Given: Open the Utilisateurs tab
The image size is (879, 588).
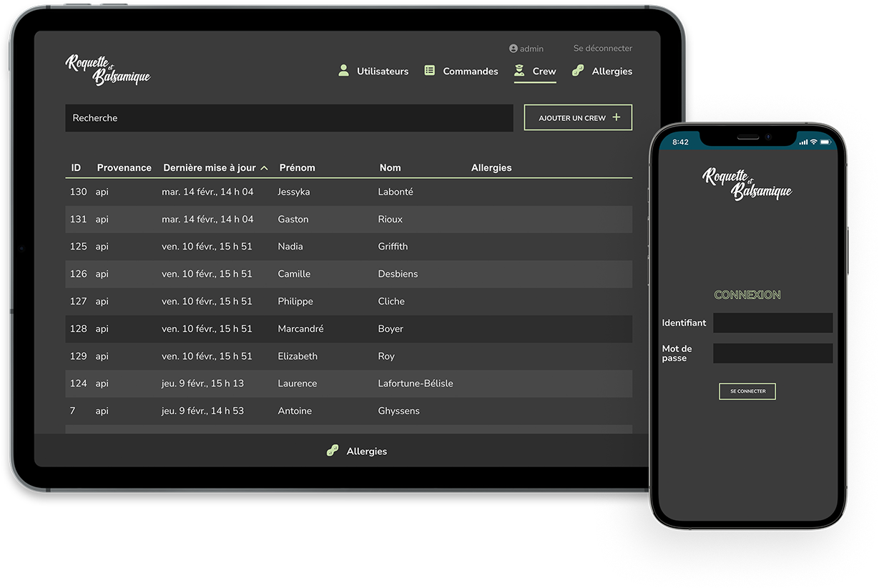Looking at the screenshot, I should [383, 71].
